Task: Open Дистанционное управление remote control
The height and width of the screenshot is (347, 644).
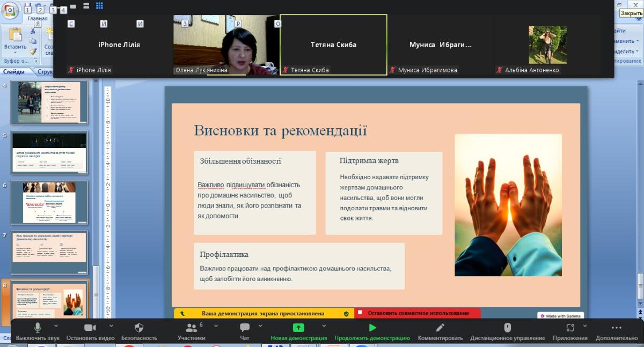Action: 508,332
